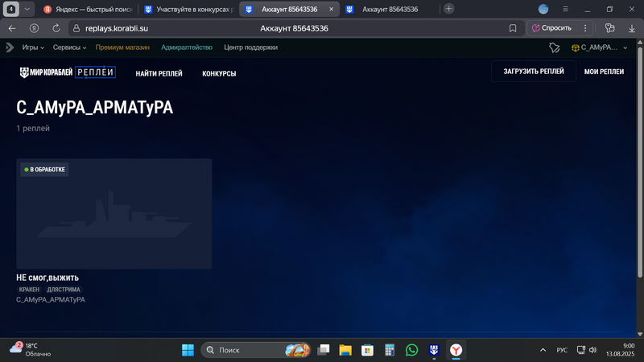
Task: Open File Explorer from the taskbar
Action: tap(345, 350)
